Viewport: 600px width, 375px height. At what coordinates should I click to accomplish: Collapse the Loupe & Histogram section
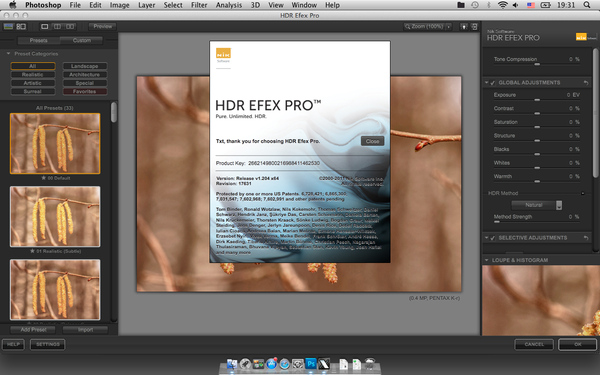[486, 260]
